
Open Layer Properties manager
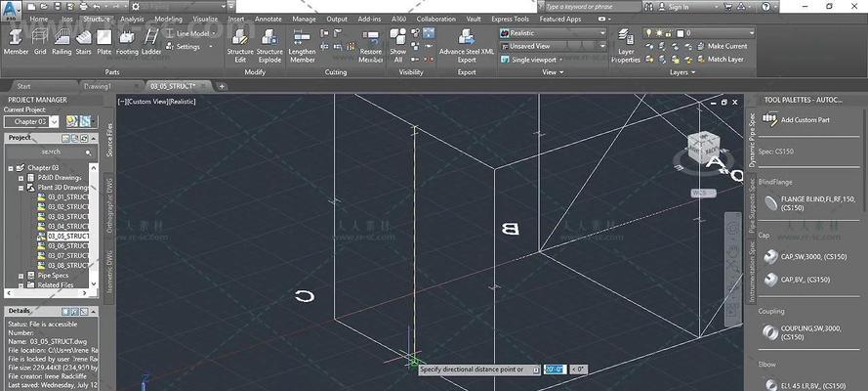(x=626, y=43)
